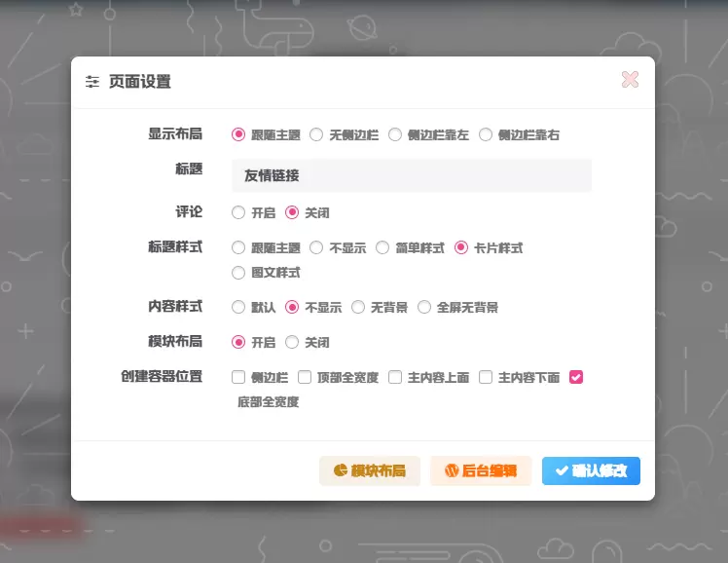Select 跟随主题 under 标题样式

pyautogui.click(x=238, y=247)
